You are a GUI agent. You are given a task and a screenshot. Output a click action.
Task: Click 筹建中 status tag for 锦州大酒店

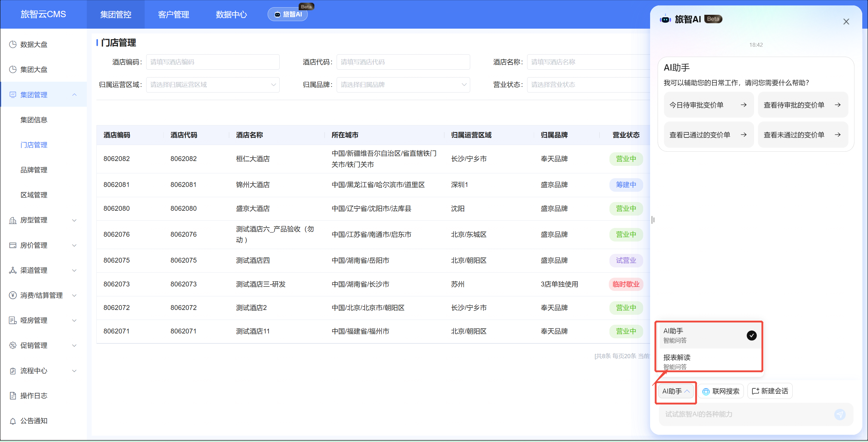coord(626,185)
